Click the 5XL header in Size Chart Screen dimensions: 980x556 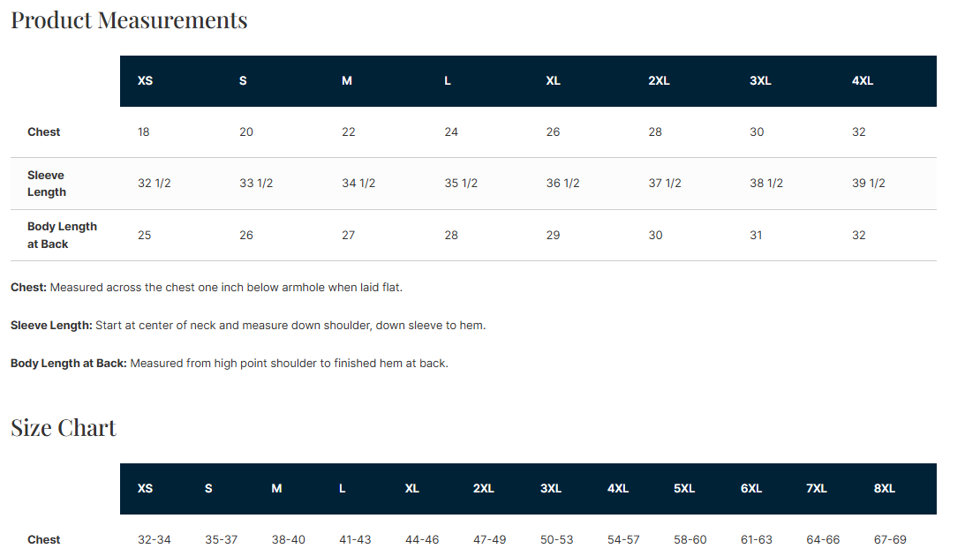coord(684,489)
